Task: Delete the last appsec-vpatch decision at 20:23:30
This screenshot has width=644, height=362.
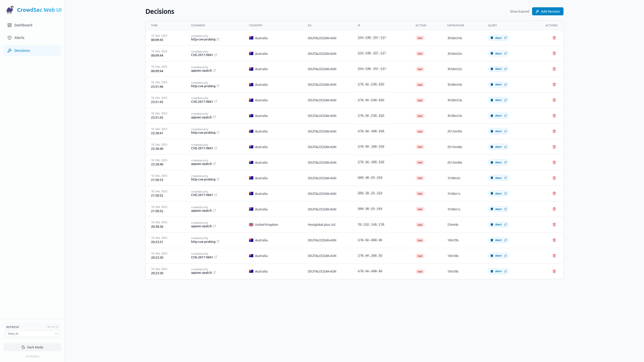Action: click(554, 271)
